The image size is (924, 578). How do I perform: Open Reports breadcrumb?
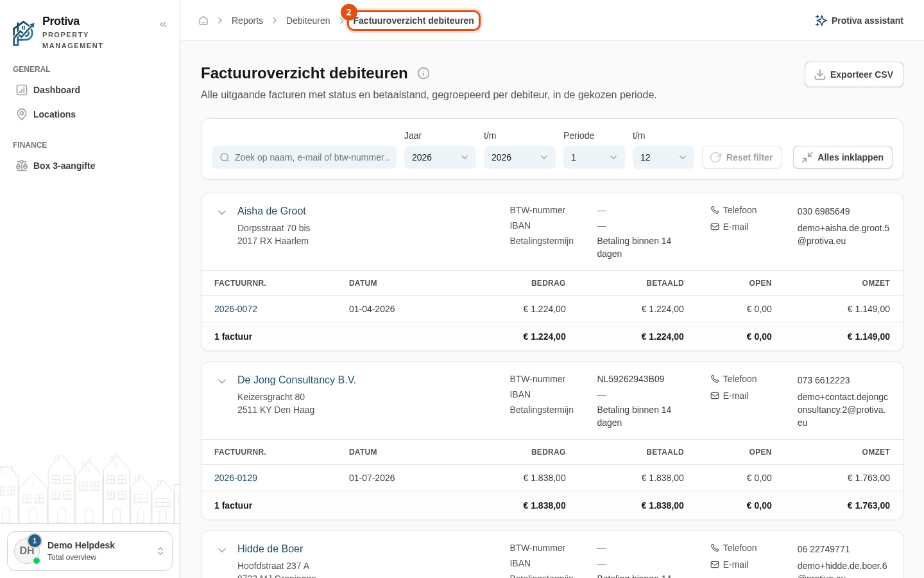tap(247, 21)
